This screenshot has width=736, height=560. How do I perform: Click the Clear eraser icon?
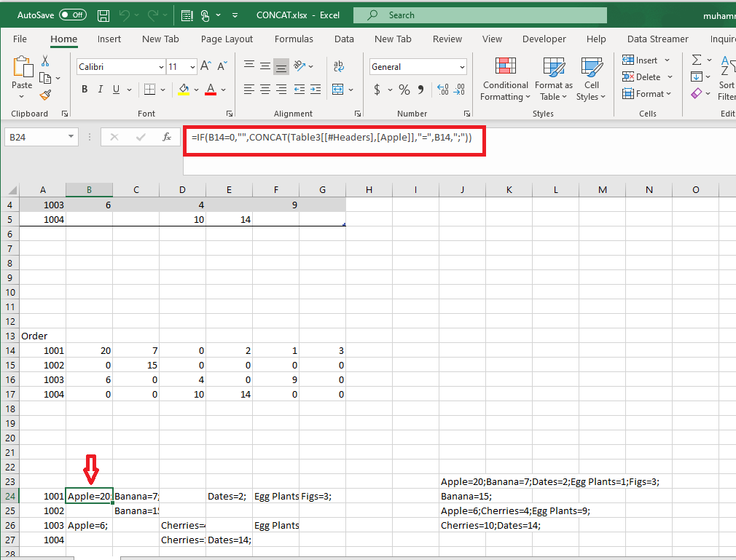pyautogui.click(x=697, y=94)
